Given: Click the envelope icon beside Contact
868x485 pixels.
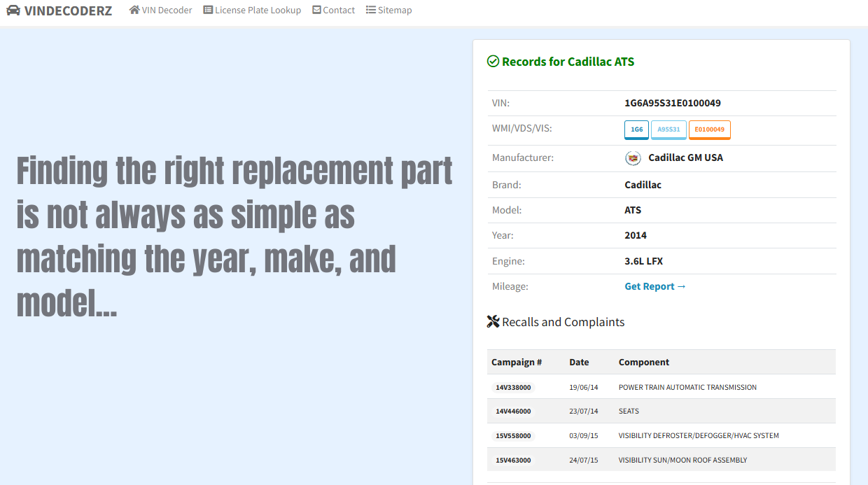Looking at the screenshot, I should [x=317, y=10].
